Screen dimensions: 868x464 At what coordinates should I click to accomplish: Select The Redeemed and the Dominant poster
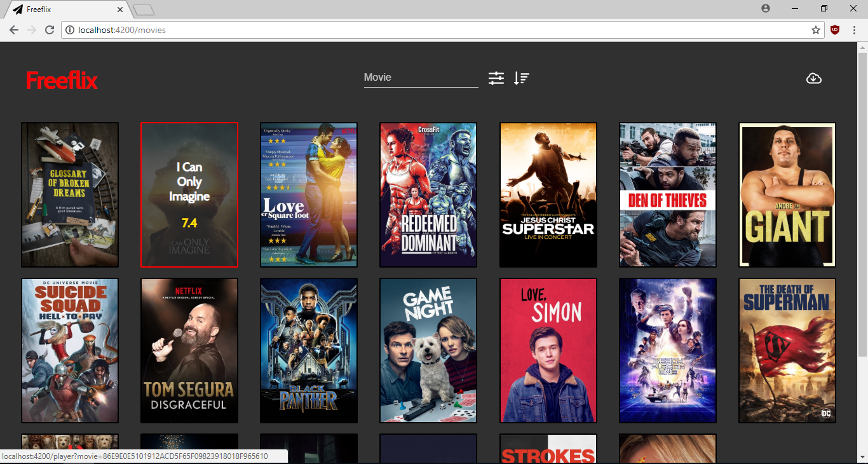428,194
